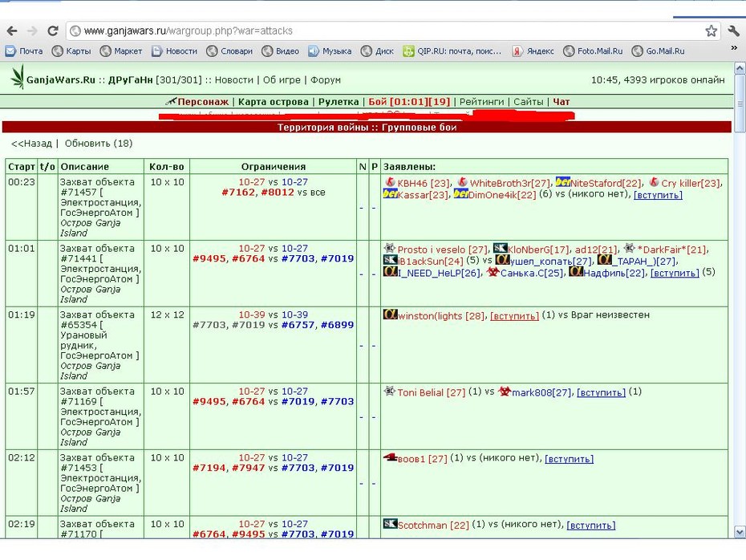746x560 pixels.
Task: Join the 00:23 battle via вступить
Action: (x=658, y=195)
